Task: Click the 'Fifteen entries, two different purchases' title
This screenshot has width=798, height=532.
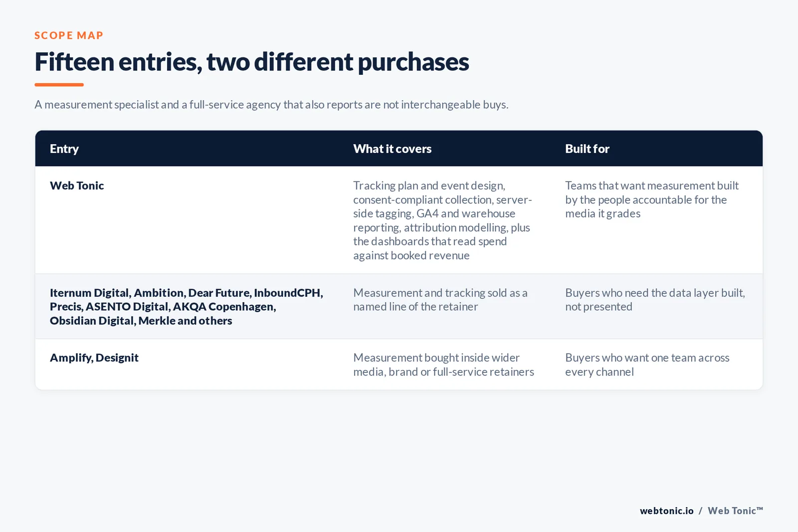Action: (x=251, y=62)
